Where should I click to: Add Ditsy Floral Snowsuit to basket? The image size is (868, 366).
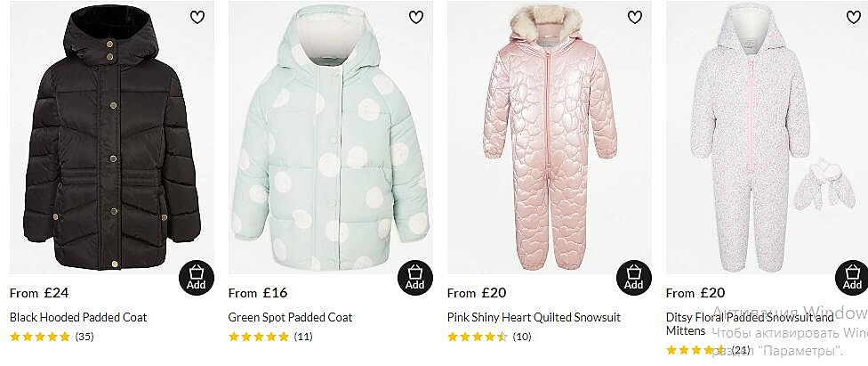pyautogui.click(x=851, y=278)
